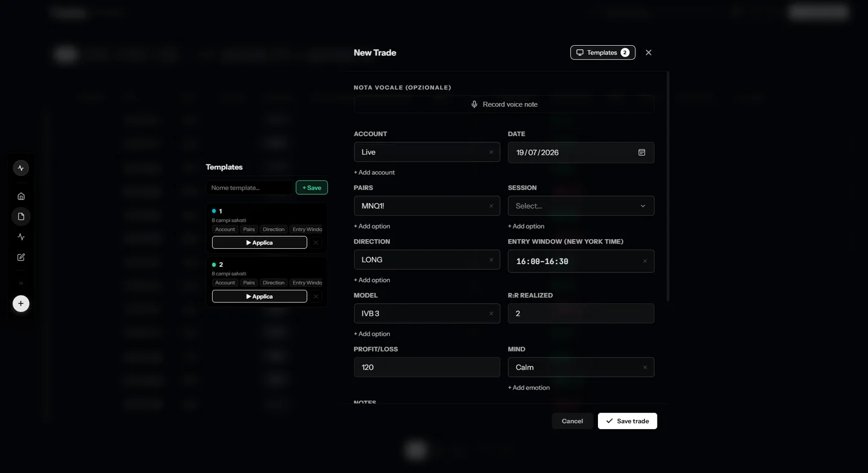
Task: Click Record voice note button
Action: pyautogui.click(x=504, y=104)
